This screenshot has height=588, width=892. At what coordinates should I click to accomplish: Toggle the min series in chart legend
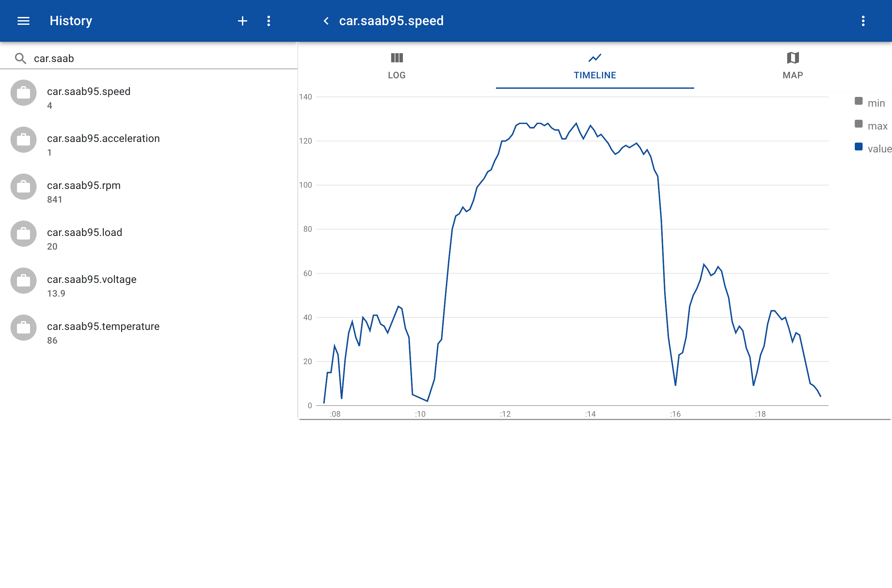870,103
